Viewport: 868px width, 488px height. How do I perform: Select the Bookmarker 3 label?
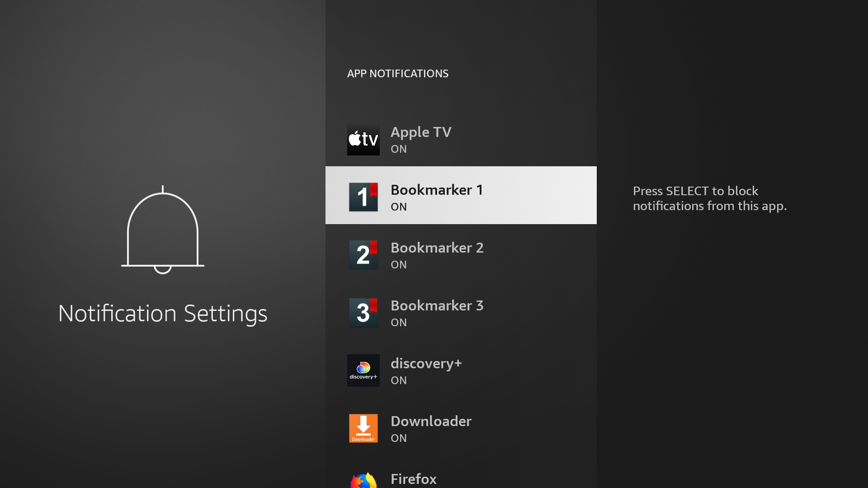tap(437, 305)
